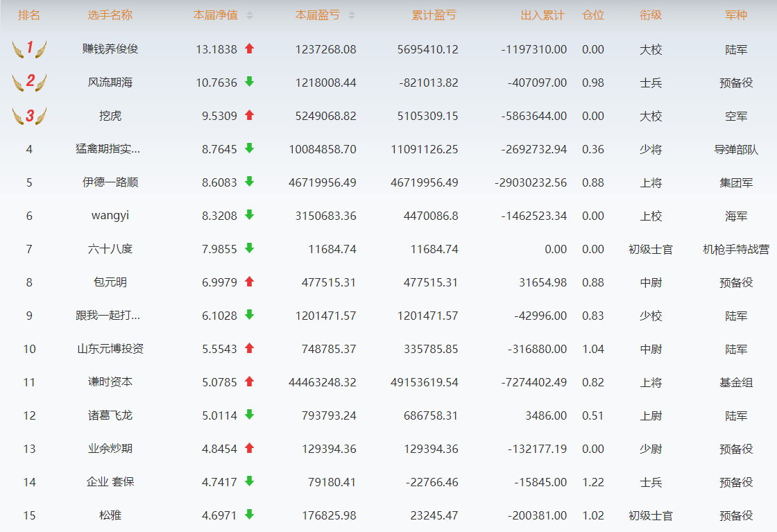The height and width of the screenshot is (532, 777).
Task: Select the value 4470086.8
Action: click(431, 216)
